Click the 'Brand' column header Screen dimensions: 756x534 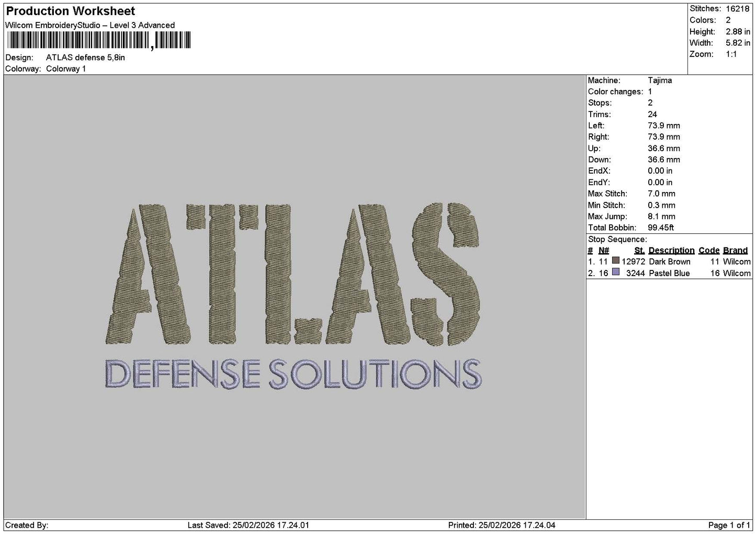pos(735,251)
